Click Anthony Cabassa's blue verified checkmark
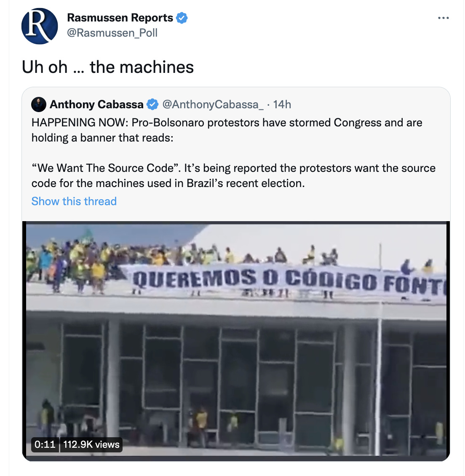This screenshot has height=476, width=465. (152, 104)
